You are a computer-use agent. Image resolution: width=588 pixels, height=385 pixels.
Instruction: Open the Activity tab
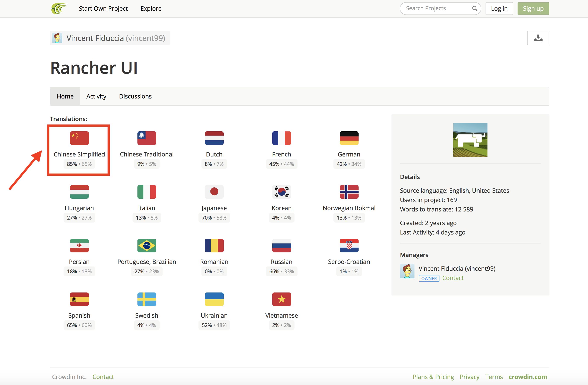pyautogui.click(x=96, y=96)
